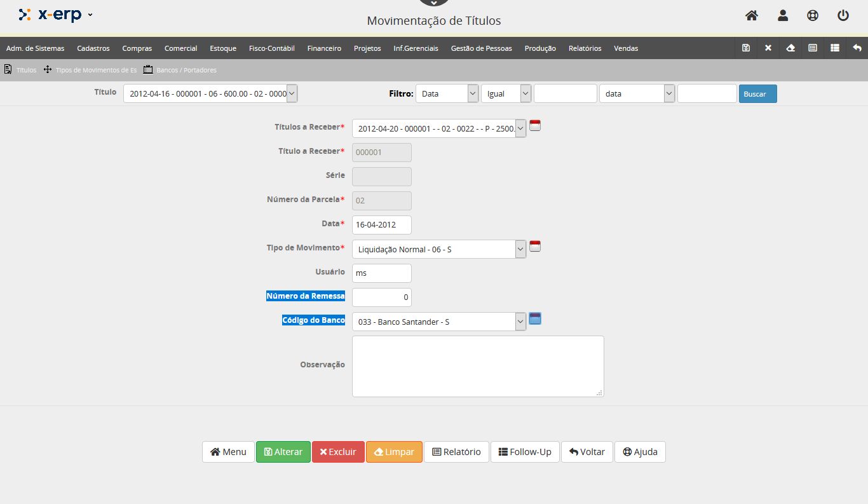Click the Número da Remessa input field
This screenshot has width=868, height=504.
382,297
